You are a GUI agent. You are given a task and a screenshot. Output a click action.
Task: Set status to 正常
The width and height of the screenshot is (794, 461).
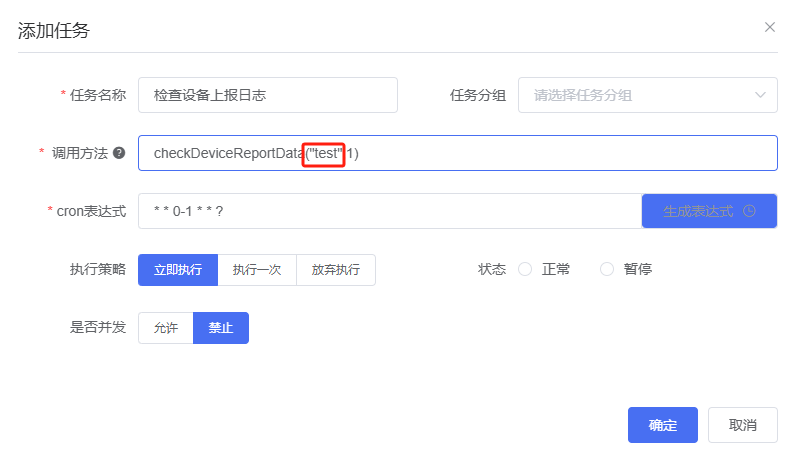[x=525, y=269]
